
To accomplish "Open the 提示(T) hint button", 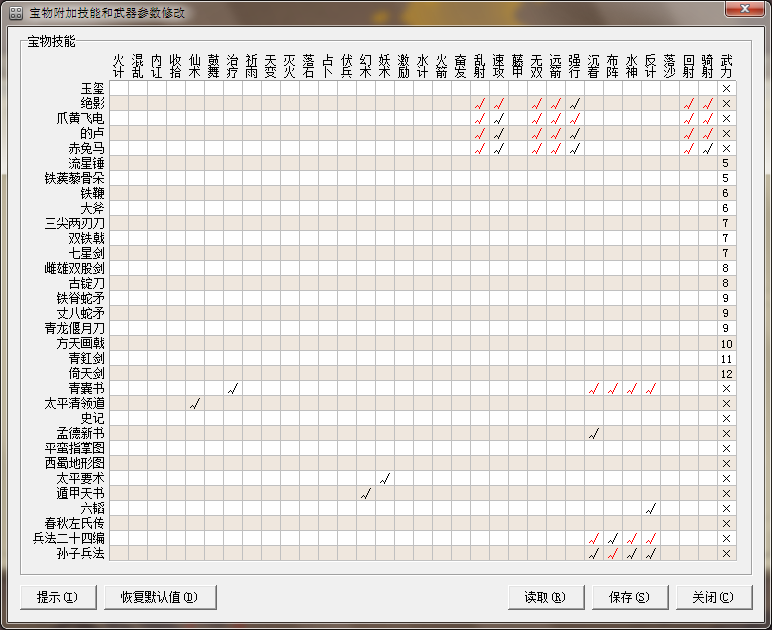I will tap(57, 597).
